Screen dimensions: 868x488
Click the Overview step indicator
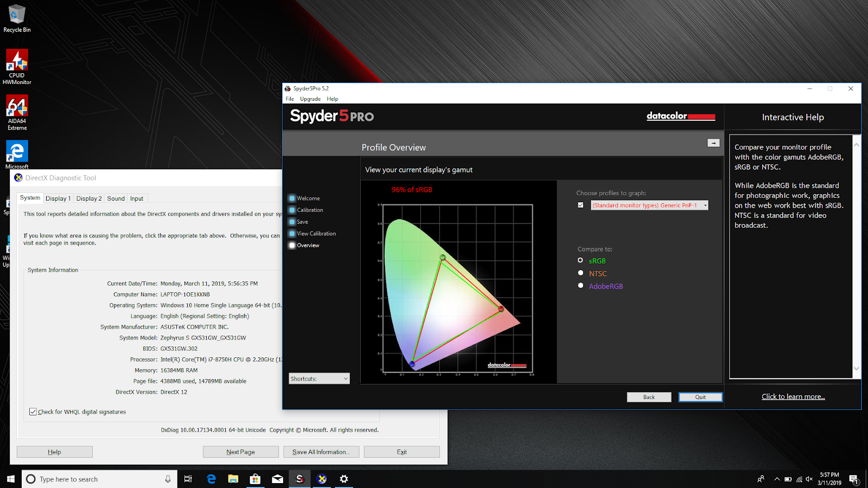pos(292,245)
